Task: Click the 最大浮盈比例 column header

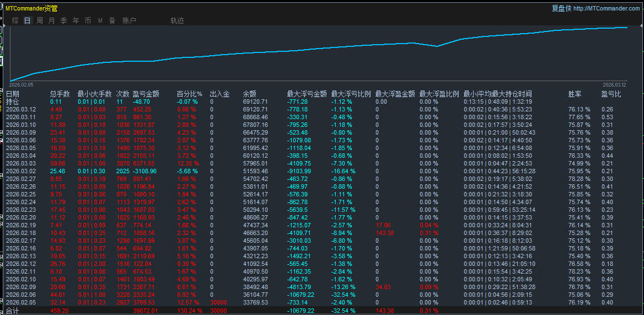Action: 439,94
